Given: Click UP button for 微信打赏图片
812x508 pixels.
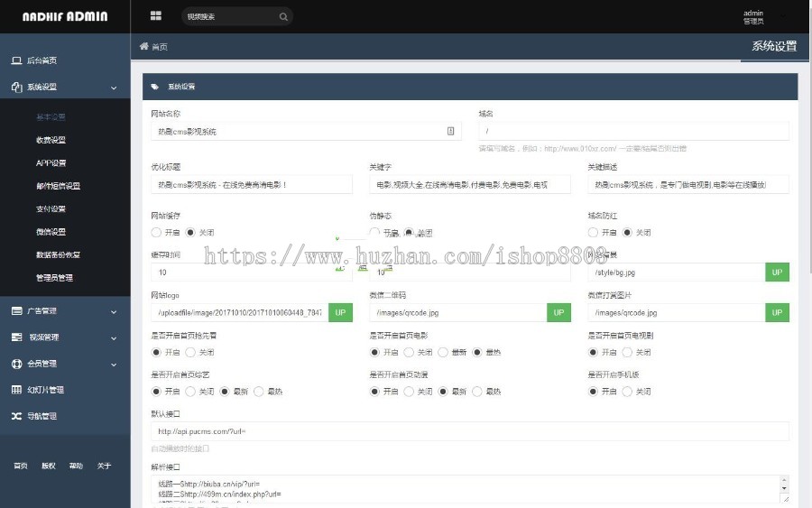Looking at the screenshot, I should click(778, 312).
